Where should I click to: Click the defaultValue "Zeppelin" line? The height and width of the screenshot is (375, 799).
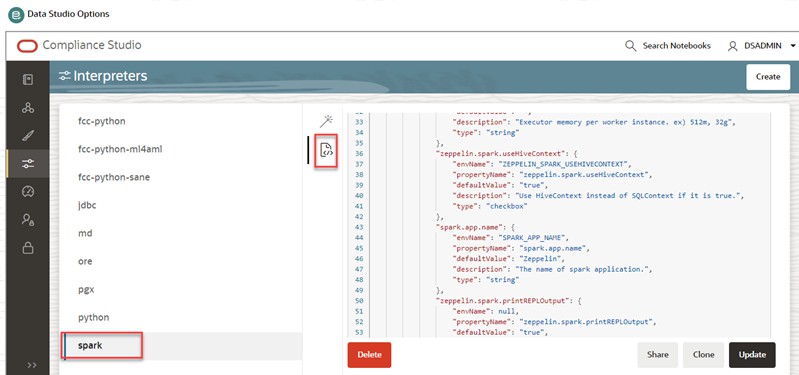point(509,259)
